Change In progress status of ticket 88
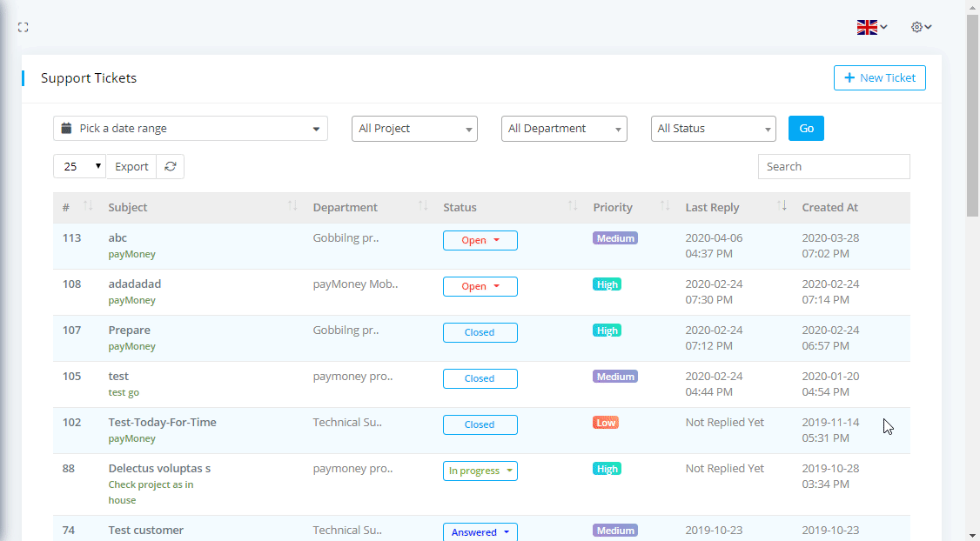Image resolution: width=980 pixels, height=541 pixels. (x=480, y=471)
